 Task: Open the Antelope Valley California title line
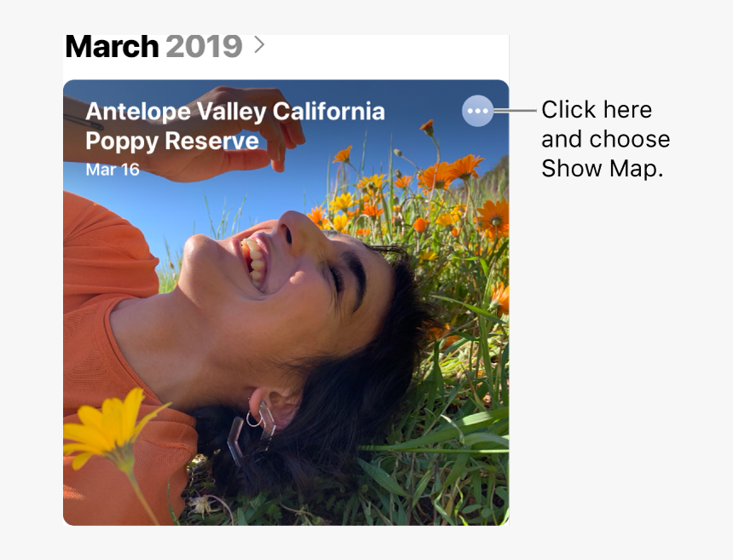tap(235, 112)
